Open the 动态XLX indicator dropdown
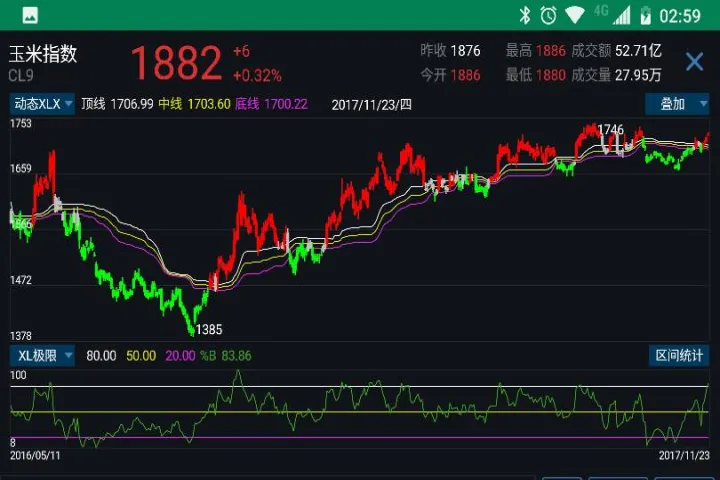The image size is (720, 480). click(42, 104)
